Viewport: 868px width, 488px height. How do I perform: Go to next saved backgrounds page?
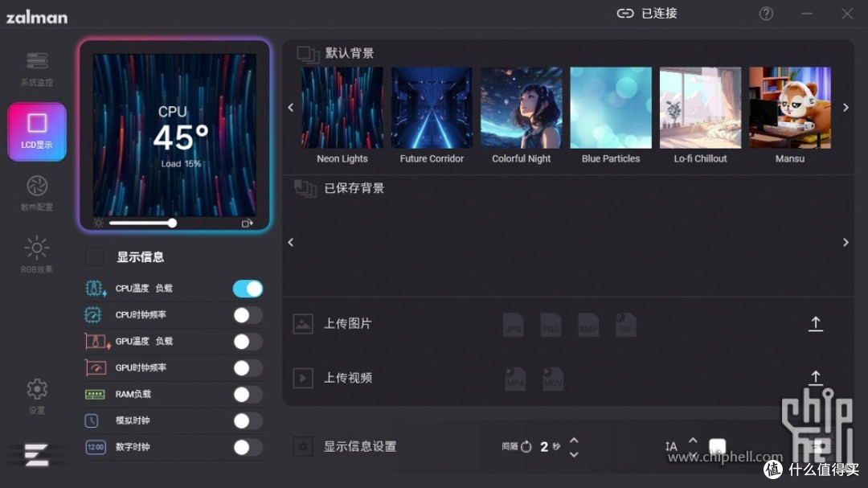pos(845,243)
